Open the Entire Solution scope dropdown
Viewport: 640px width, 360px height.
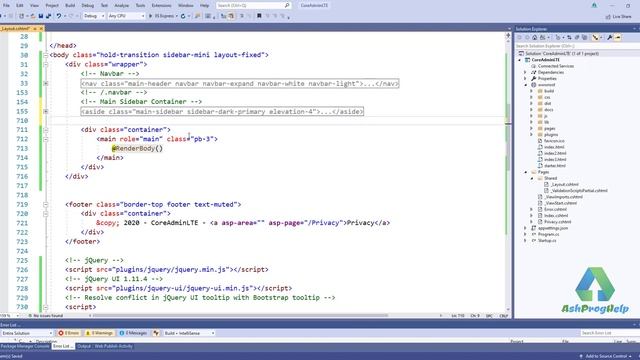pos(27,333)
